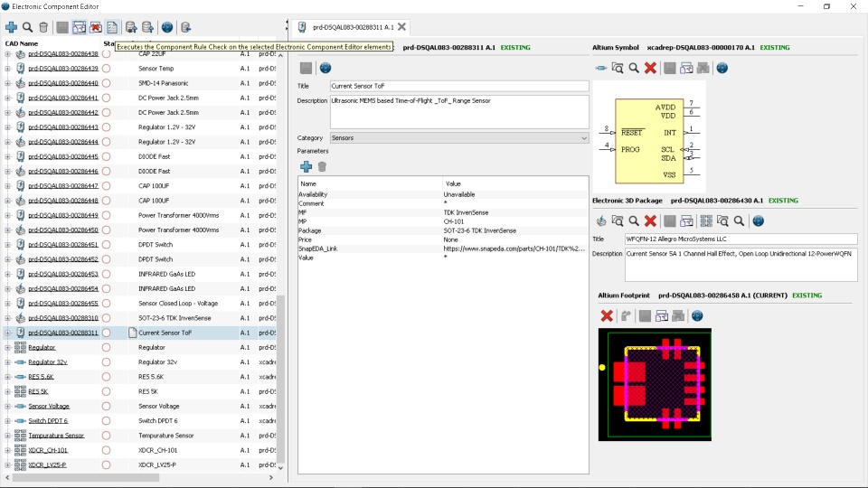Click the 3D Package Title field 'WFQFN-12 Allegro'
This screenshot has width=868, height=488.
[x=741, y=239]
